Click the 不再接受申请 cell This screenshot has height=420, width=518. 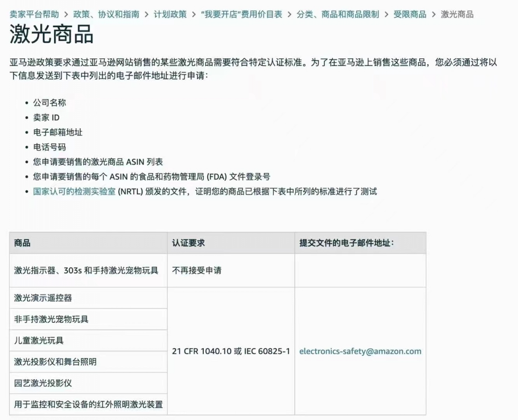click(x=231, y=270)
